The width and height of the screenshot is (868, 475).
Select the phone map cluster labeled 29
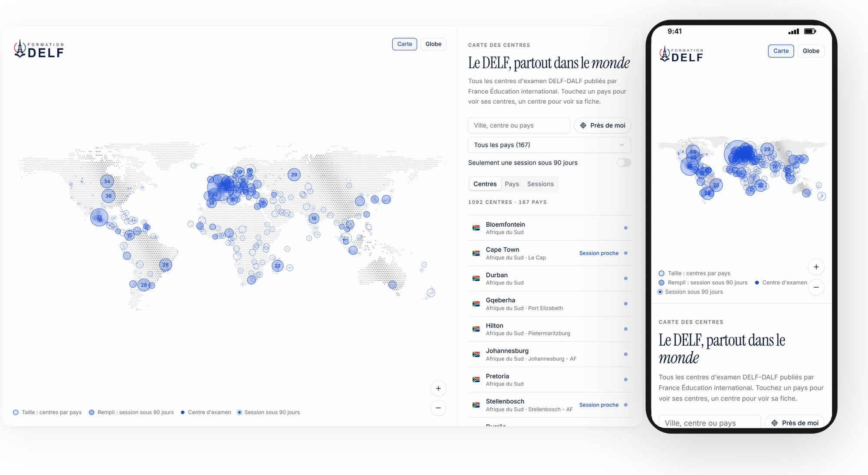point(767,149)
